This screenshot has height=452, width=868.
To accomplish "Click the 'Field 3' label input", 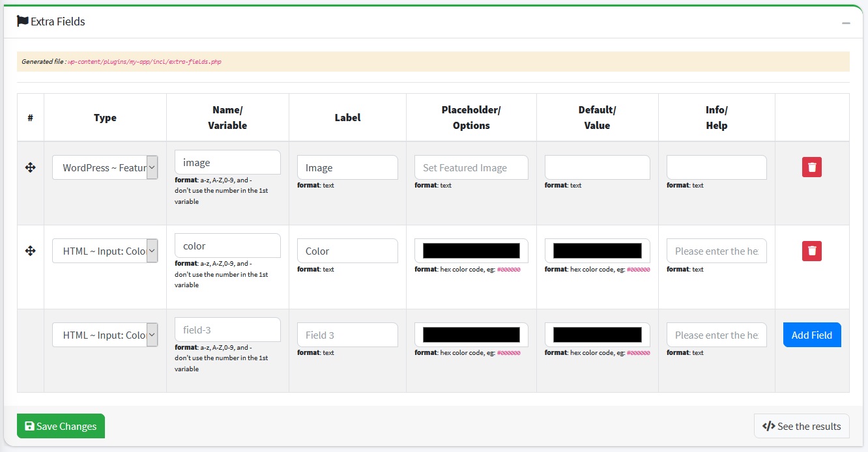I will (x=347, y=335).
